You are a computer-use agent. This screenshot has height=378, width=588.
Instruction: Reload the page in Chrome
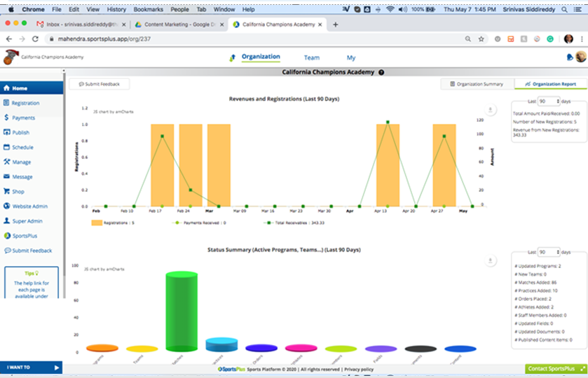pos(35,38)
